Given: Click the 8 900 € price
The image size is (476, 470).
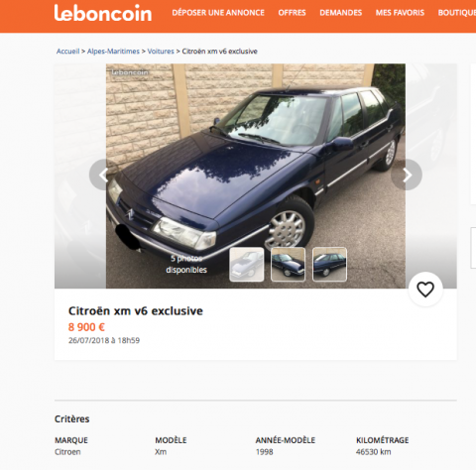Looking at the screenshot, I should click(x=86, y=327).
